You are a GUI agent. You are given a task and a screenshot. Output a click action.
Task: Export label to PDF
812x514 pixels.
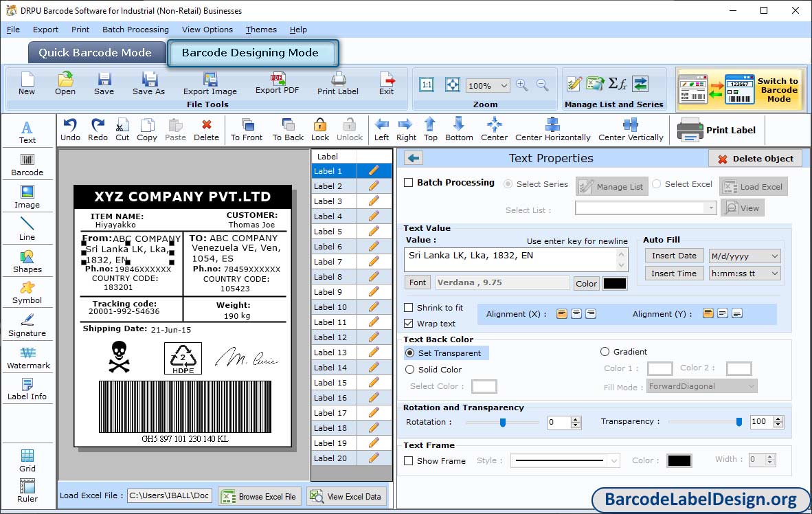pyautogui.click(x=277, y=83)
